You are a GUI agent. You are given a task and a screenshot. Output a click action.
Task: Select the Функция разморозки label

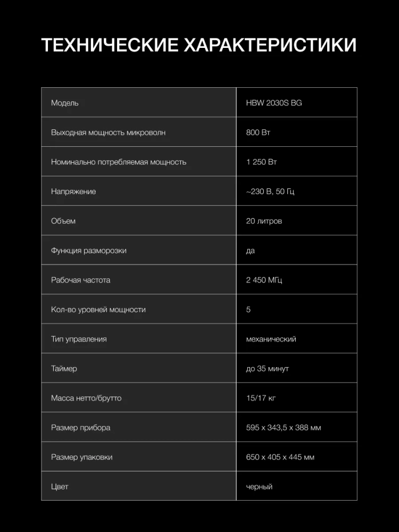[x=89, y=251]
